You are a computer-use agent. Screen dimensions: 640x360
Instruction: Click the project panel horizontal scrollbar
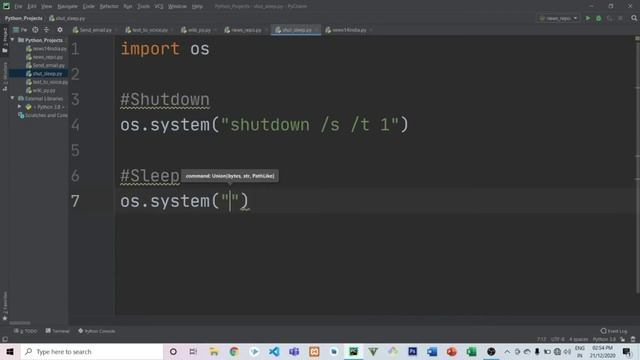click(20, 323)
